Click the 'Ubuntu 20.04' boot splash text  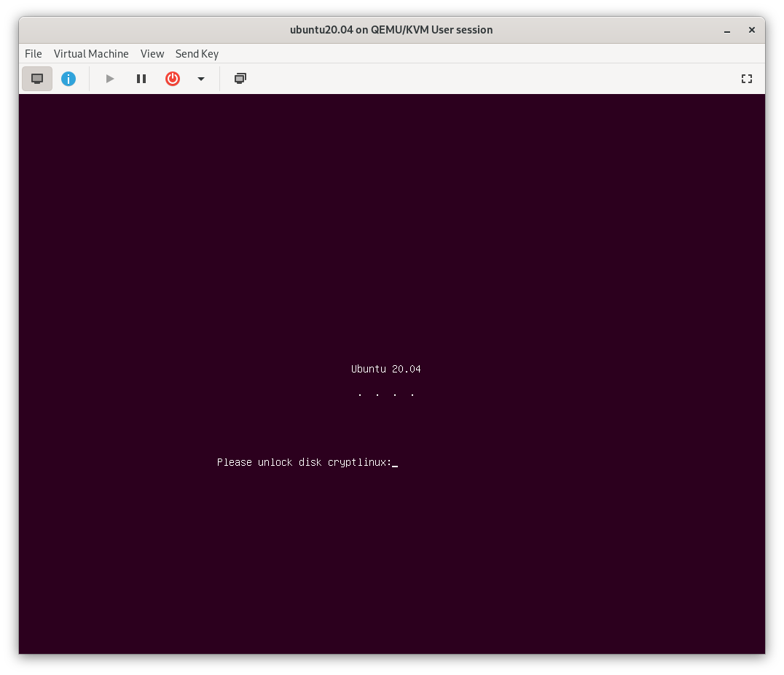coord(385,369)
